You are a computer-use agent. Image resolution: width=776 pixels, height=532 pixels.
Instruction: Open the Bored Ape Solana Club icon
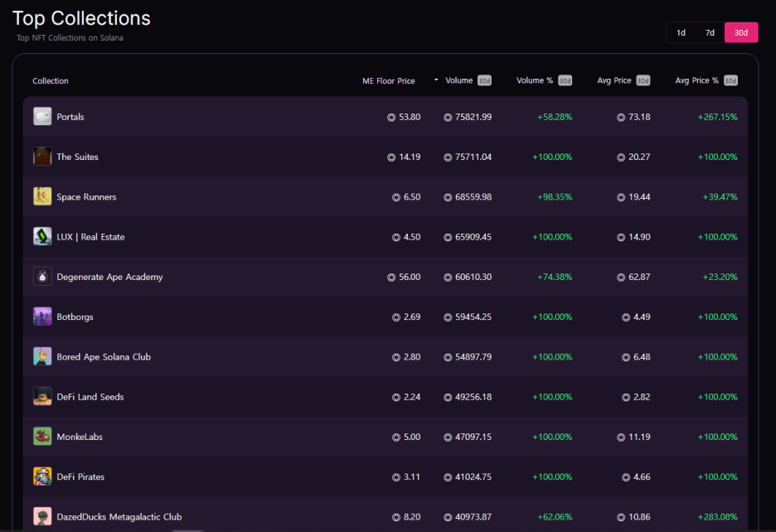coord(42,357)
